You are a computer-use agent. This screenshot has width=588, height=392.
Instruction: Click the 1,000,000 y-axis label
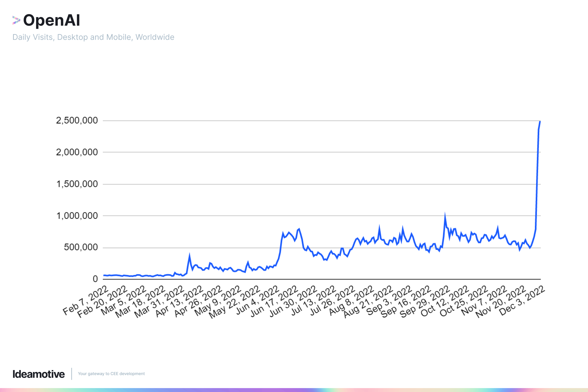click(x=77, y=216)
